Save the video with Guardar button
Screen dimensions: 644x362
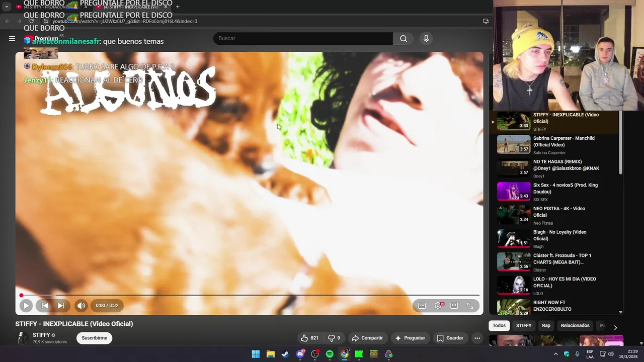[x=450, y=338]
